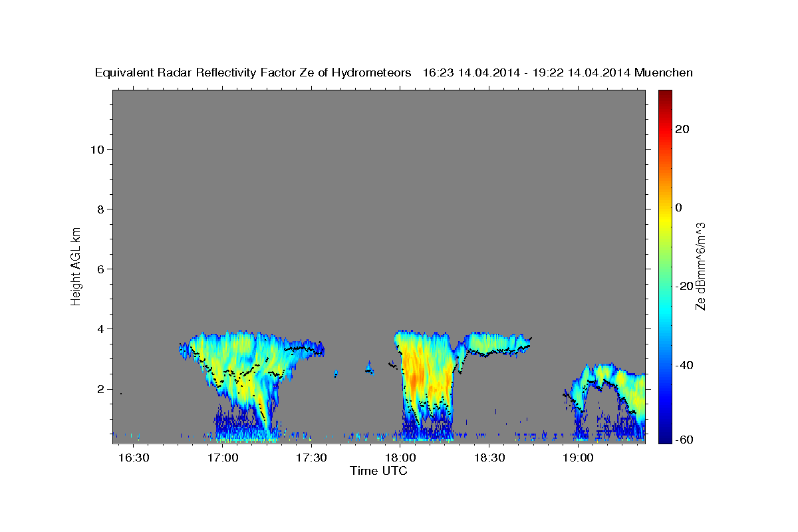
Task: Click the 17:30 time tick label
Action: coord(311,458)
